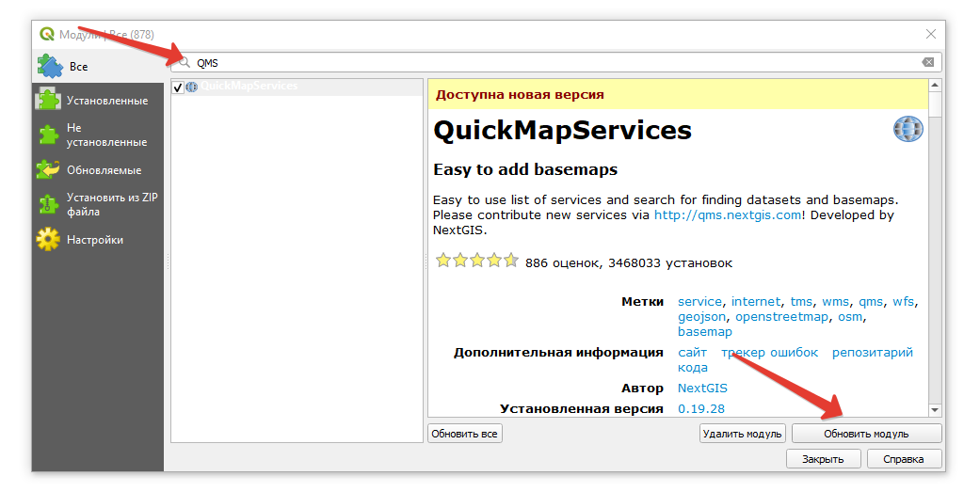Open the 'трекер ошибок' link
The height and width of the screenshot is (492, 980).
click(769, 352)
